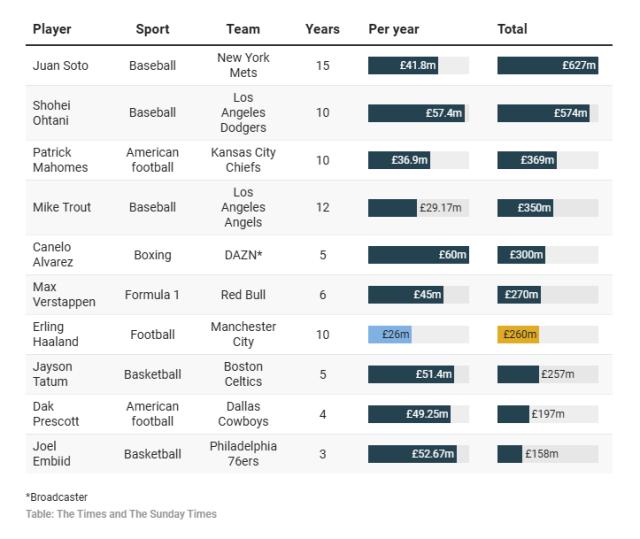This screenshot has width=640, height=539.
Task: Click Shohei Ohtani's £57.4m per year bar
Action: click(416, 113)
